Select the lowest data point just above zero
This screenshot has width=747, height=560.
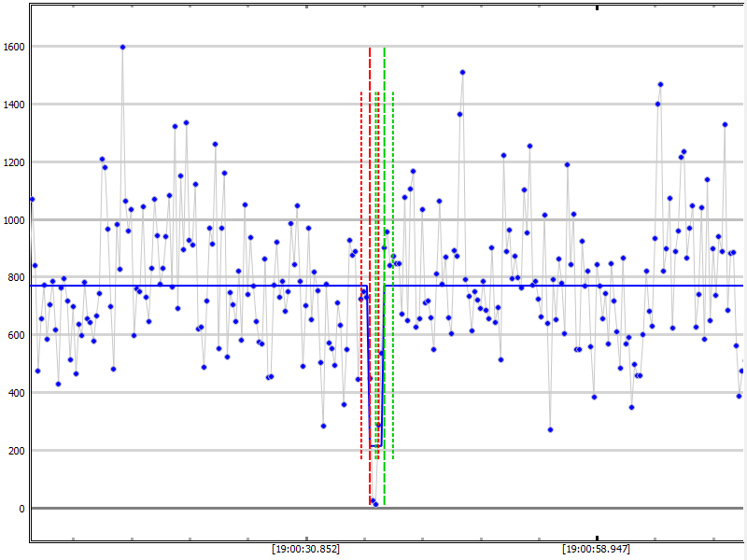tap(375, 504)
